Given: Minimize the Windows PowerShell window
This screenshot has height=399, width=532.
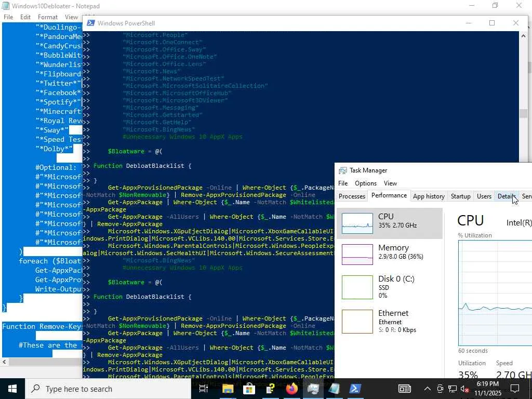Looking at the screenshot, I should point(469,23).
